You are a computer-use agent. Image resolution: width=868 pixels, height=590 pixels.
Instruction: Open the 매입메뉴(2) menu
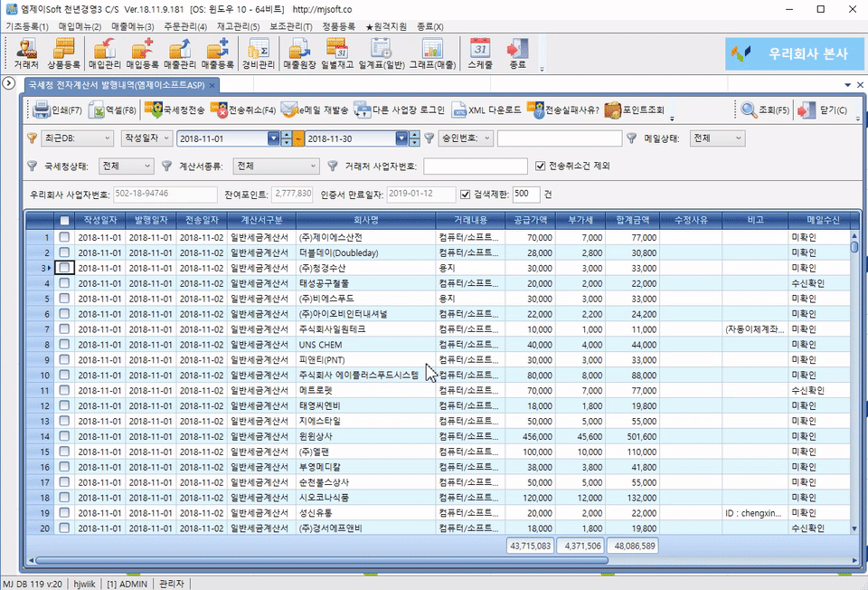point(80,26)
